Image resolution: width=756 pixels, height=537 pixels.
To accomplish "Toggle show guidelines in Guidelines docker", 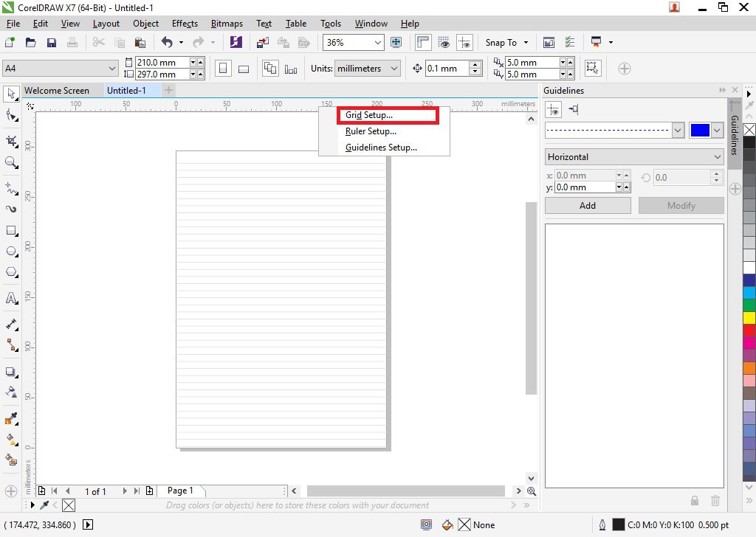I will (x=554, y=109).
